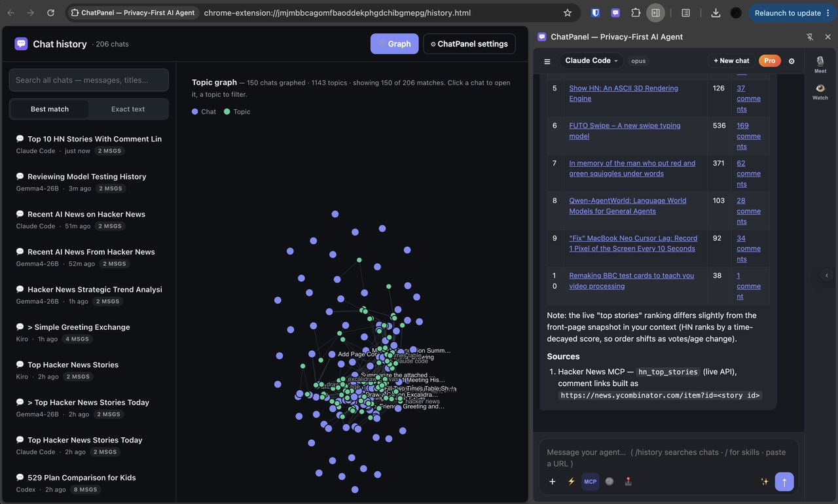Open chat Recent AI News on Hacker News
This screenshot has width=838, height=504.
(x=89, y=220)
